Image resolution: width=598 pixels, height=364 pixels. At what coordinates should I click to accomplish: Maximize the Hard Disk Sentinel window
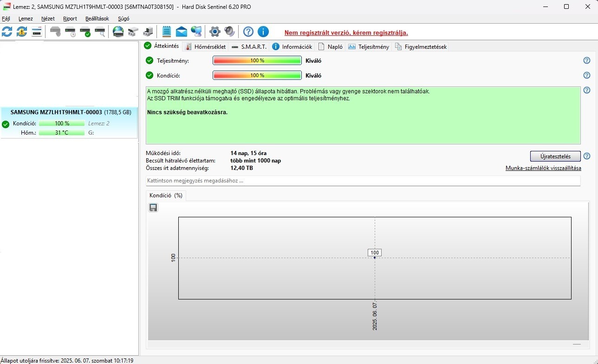[x=566, y=6]
